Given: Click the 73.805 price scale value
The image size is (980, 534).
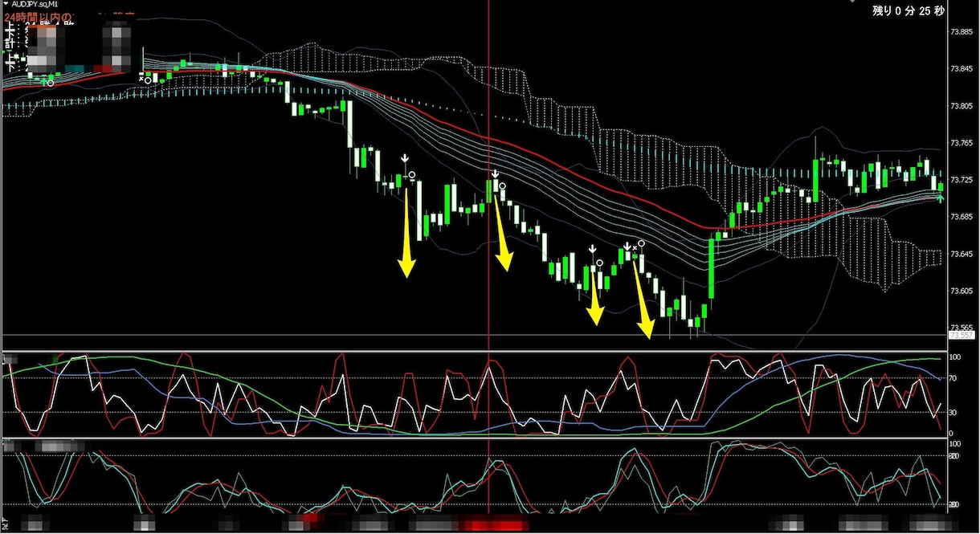Looking at the screenshot, I should coord(961,107).
